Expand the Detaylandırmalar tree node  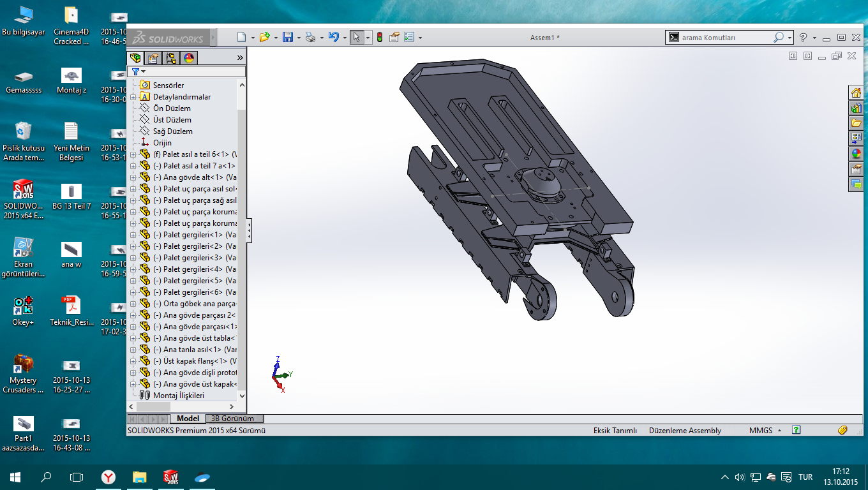(x=133, y=97)
